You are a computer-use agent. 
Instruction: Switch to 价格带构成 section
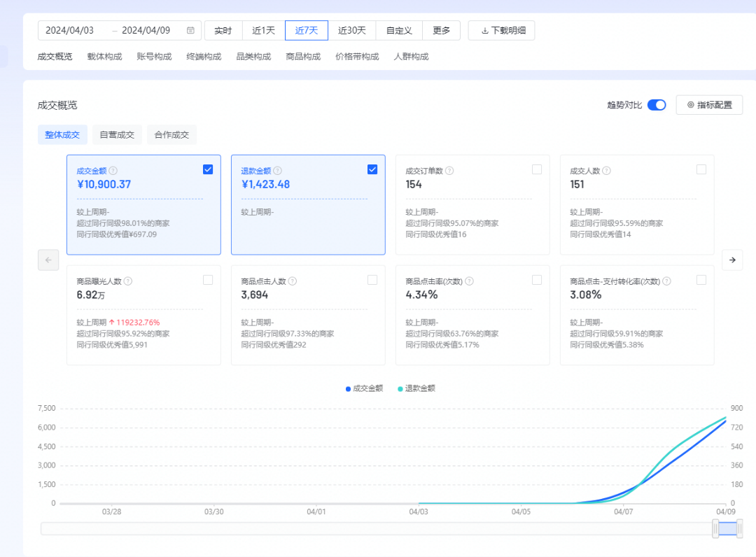(x=357, y=57)
